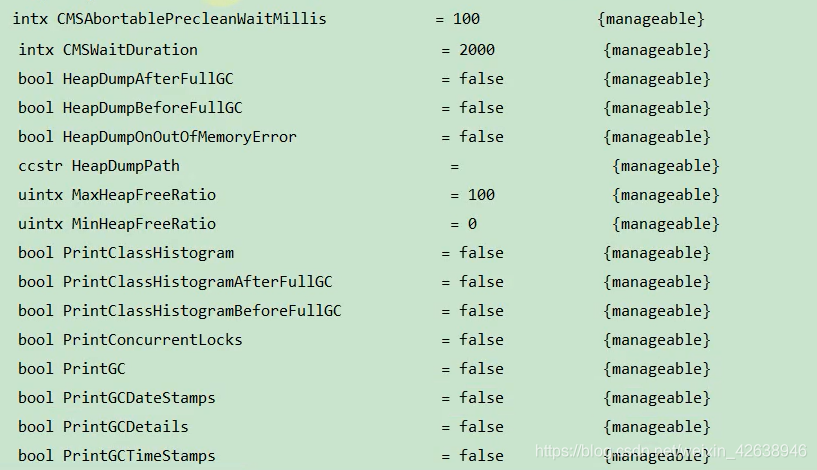
Task: Select the PrintConcurrentLocks flag name
Action: (x=153, y=340)
